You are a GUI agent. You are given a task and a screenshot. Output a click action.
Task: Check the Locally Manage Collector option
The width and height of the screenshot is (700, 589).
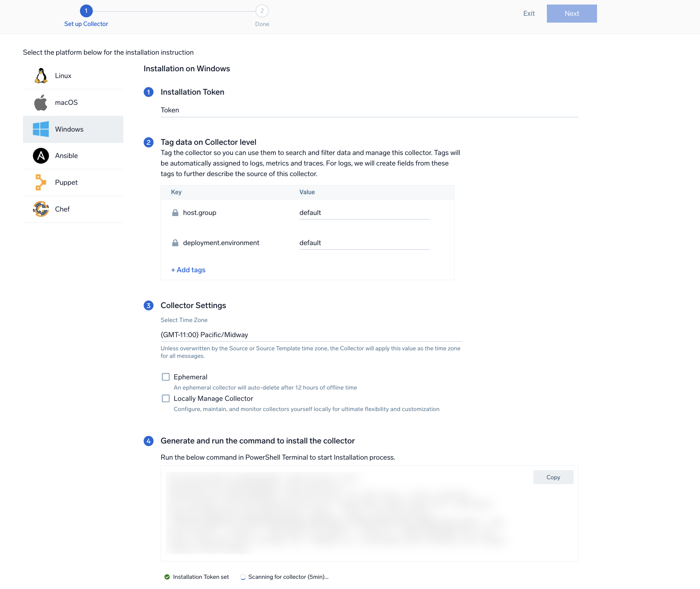tap(166, 399)
